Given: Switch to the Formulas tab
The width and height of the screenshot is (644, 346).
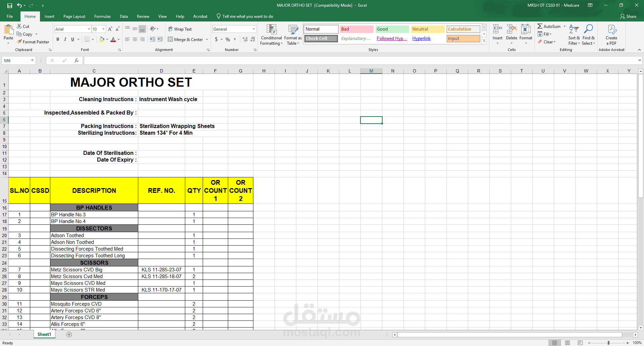Looking at the screenshot, I should 102,16.
